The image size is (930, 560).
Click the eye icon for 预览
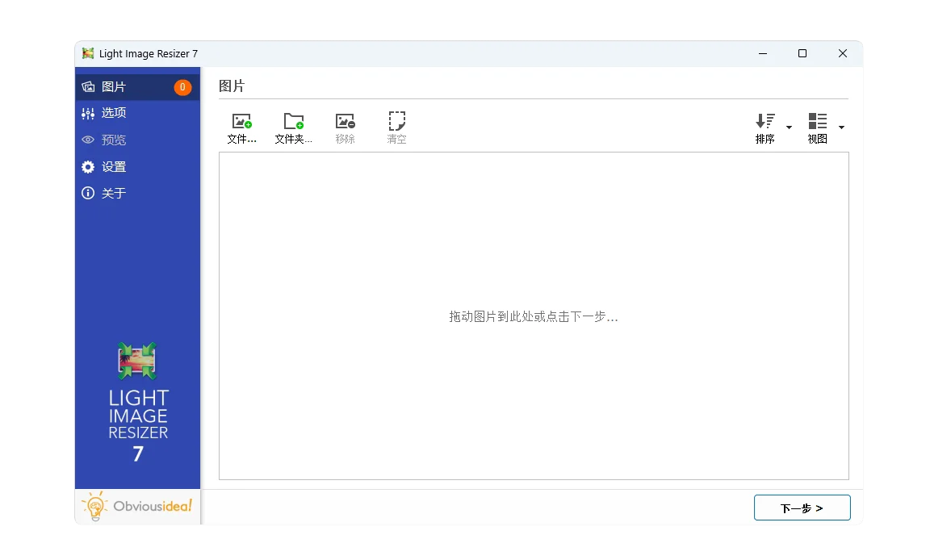click(x=88, y=140)
